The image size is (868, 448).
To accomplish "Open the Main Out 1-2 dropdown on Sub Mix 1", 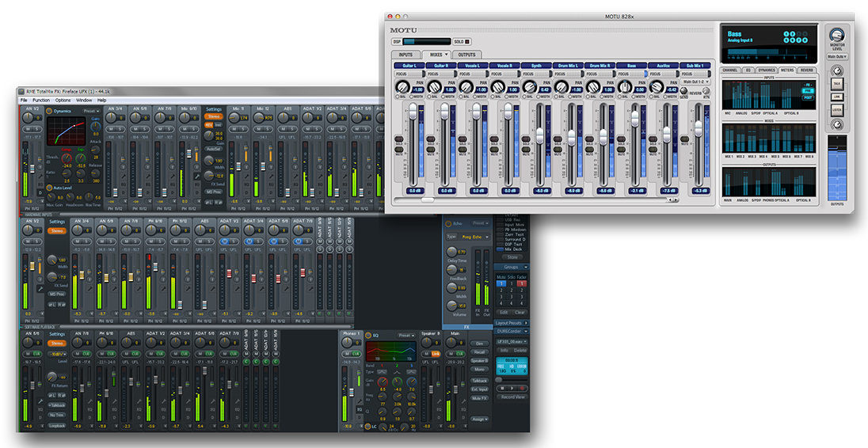I will tap(696, 82).
